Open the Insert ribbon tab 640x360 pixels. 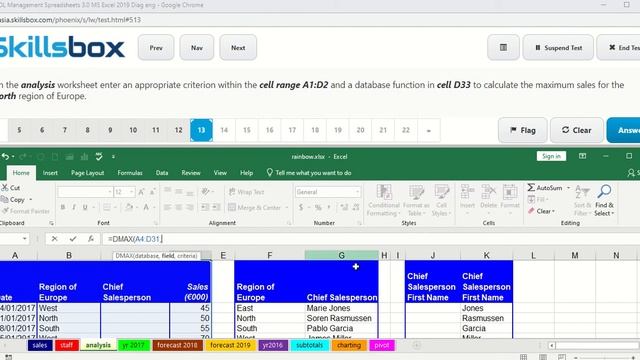tap(50, 173)
